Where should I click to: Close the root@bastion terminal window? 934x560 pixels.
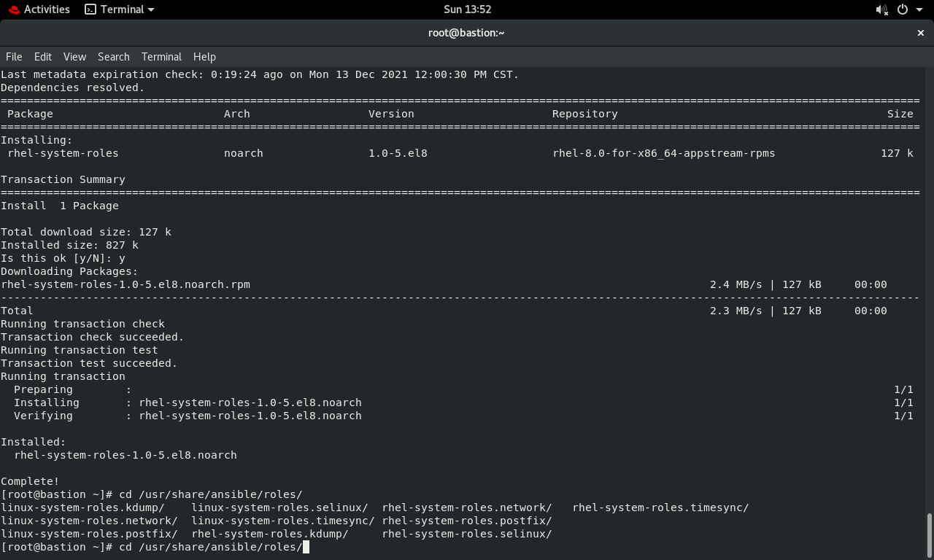pos(920,33)
